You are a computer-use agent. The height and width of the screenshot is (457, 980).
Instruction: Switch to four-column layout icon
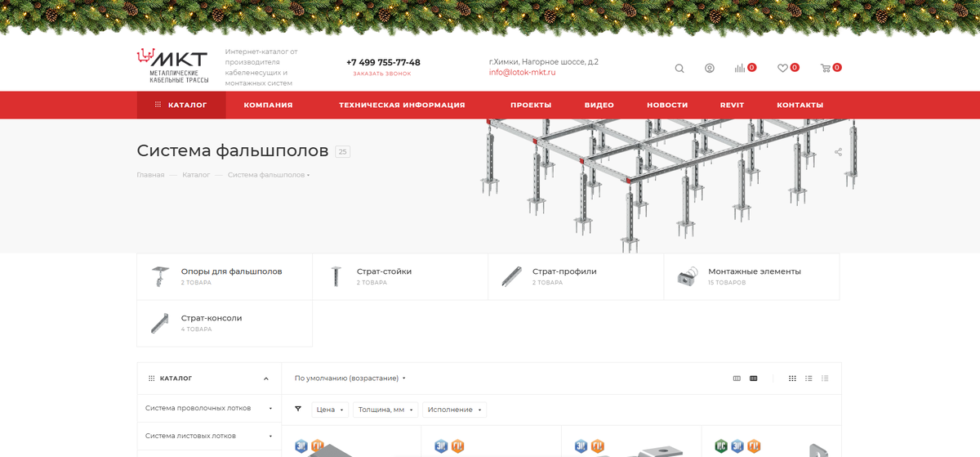click(x=753, y=379)
